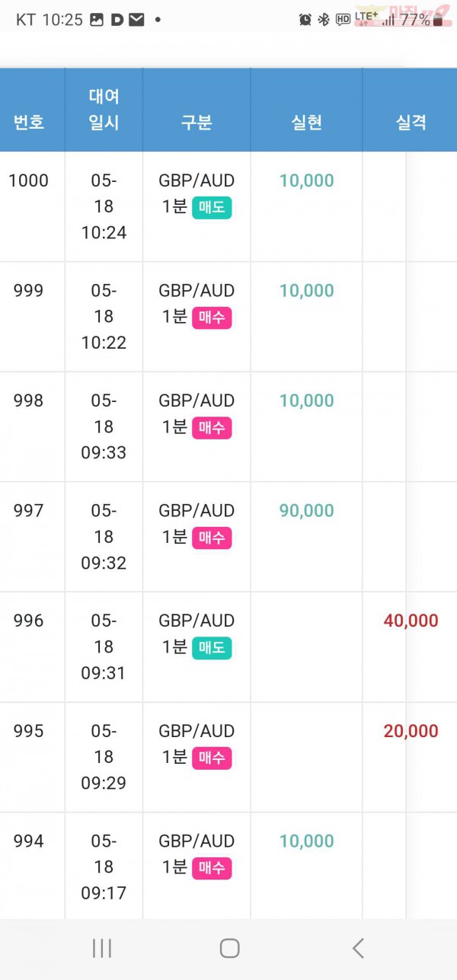Select row number 994

tap(29, 841)
